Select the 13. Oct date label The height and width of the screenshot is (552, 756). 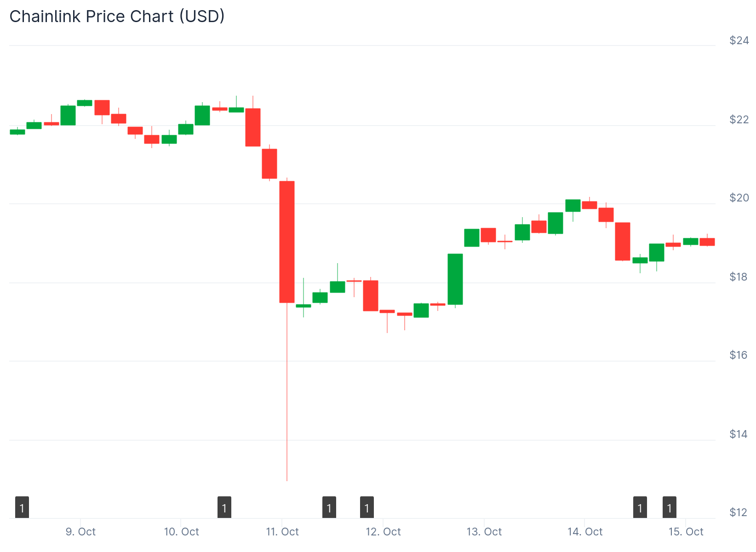(x=484, y=532)
